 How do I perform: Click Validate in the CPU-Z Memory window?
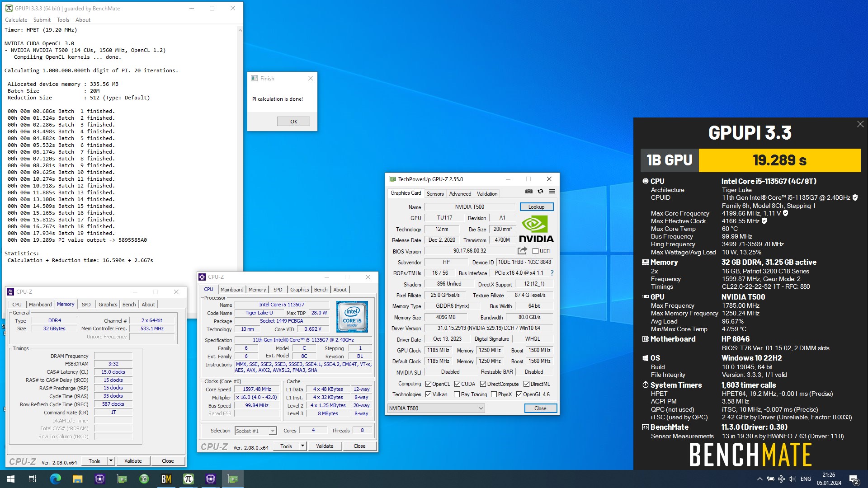pyautogui.click(x=133, y=461)
